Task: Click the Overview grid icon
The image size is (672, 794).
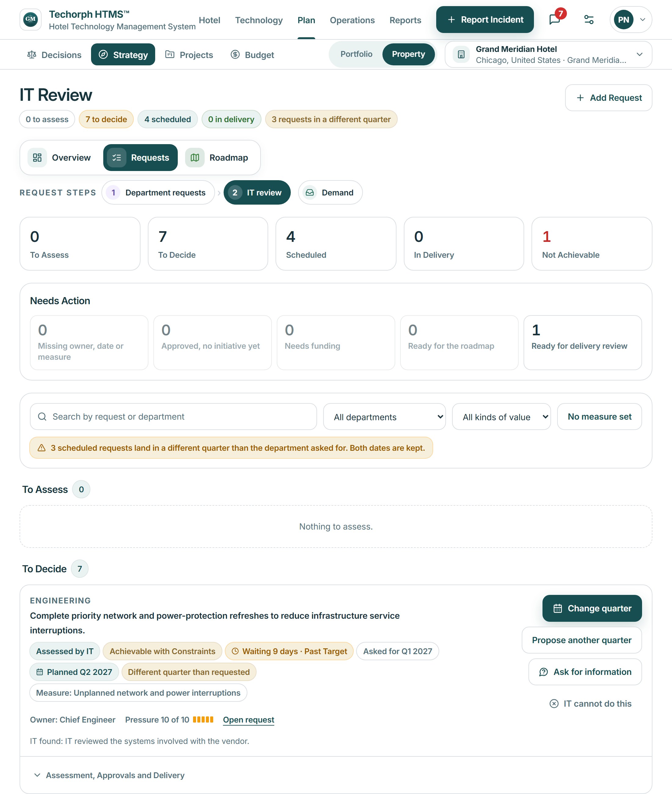Action: [37, 158]
